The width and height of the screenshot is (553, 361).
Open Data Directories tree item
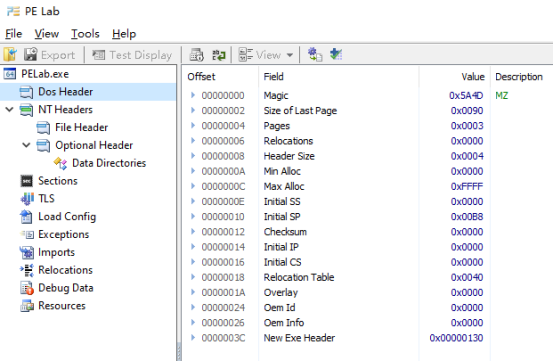109,163
